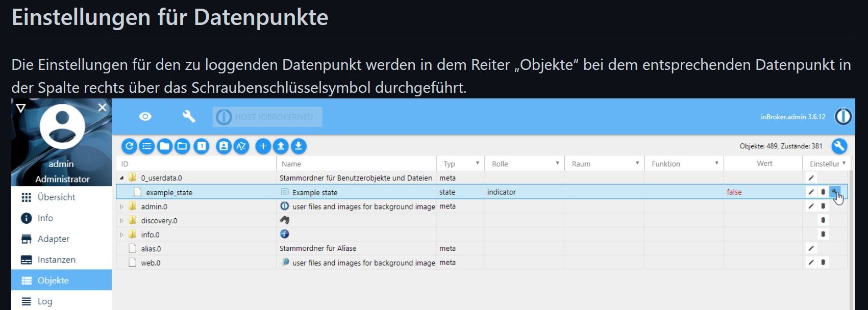Collapse the 0_userdata.0 folder

[x=122, y=178]
